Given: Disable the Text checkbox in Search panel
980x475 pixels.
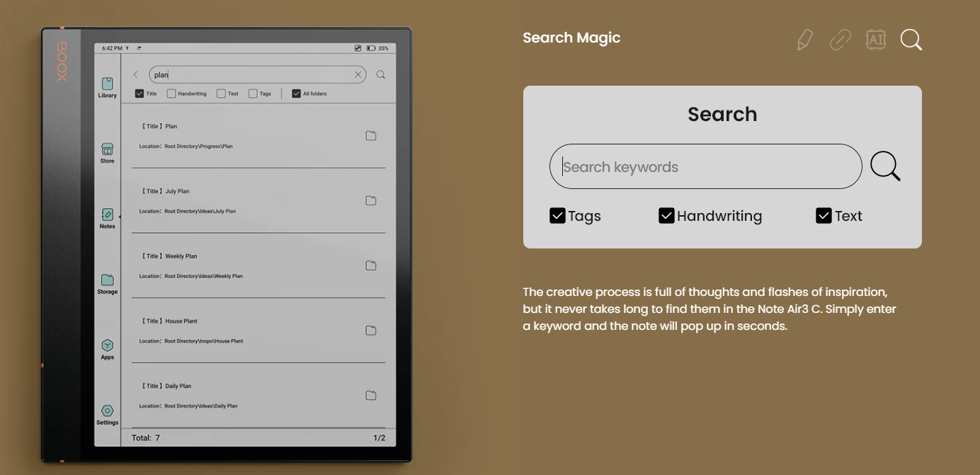Looking at the screenshot, I should 824,216.
